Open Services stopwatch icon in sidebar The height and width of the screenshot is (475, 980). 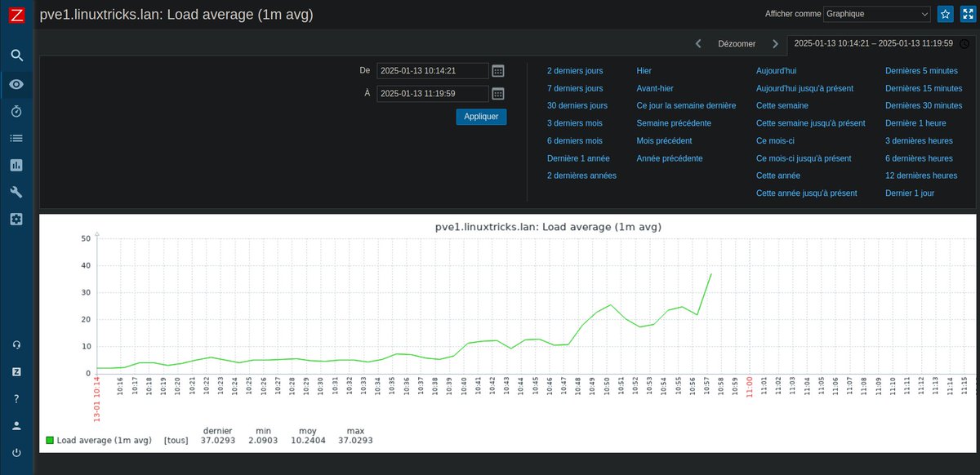(x=16, y=111)
